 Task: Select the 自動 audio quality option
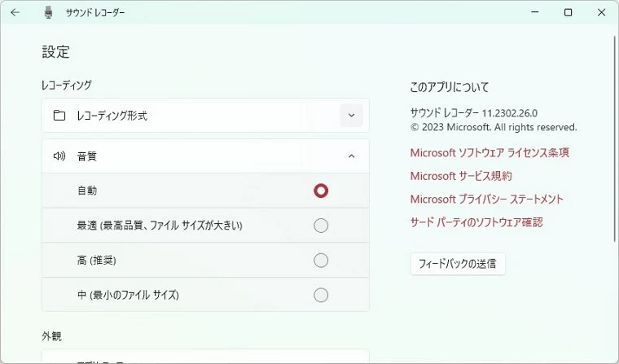coord(321,191)
